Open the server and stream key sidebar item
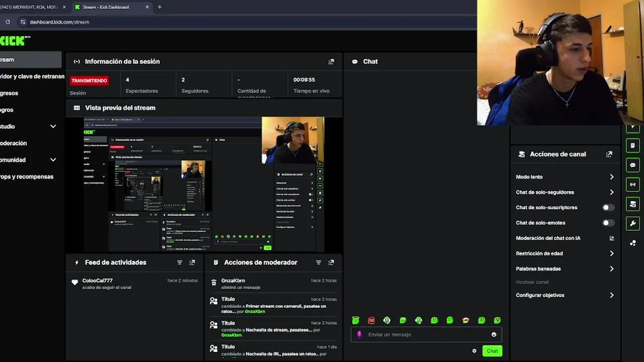The height and width of the screenshot is (362, 644). pos(32,76)
